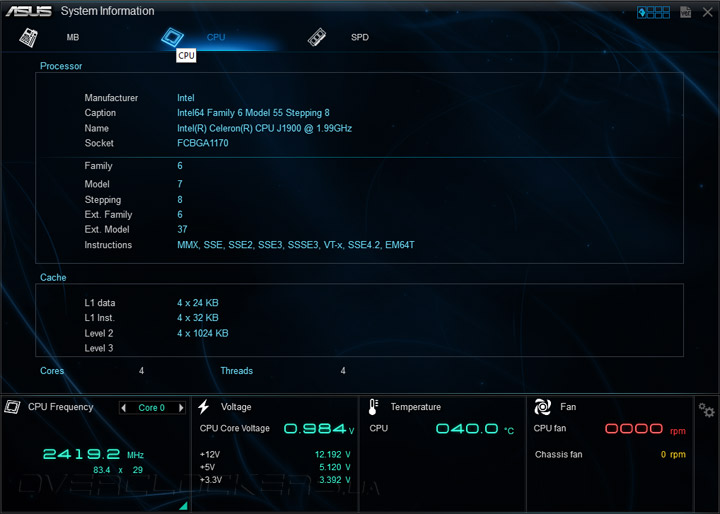This screenshot has height=514, width=720.
Task: Click the 83.4 x 29 multiplier text
Action: point(118,470)
